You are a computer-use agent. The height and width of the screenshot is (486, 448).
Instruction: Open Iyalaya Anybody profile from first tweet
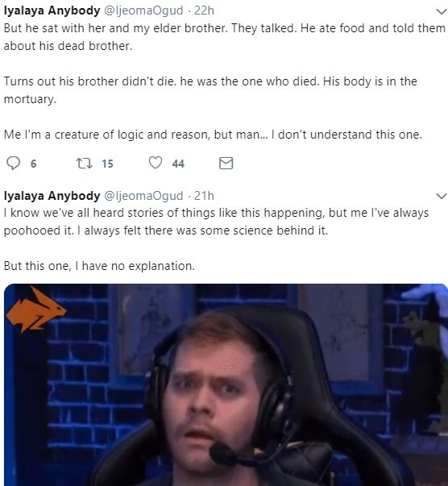[52, 10]
